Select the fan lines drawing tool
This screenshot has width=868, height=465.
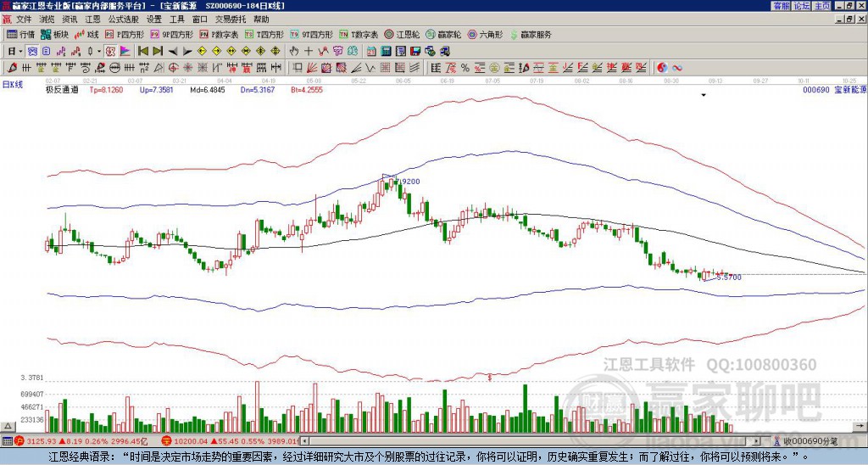pos(312,68)
